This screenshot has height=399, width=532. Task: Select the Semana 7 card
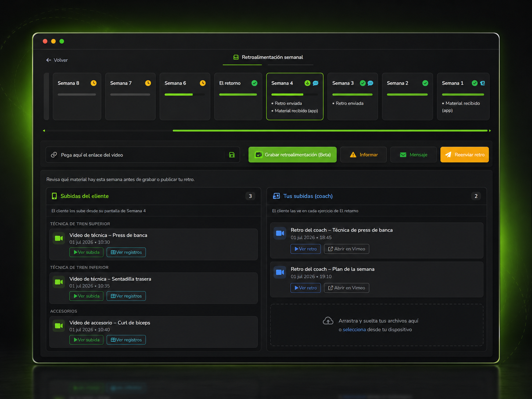(x=130, y=96)
